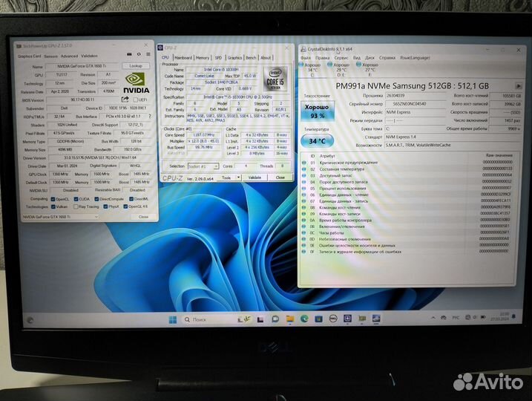Open the Windows Start menu
Image resolution: width=532 pixels, height=401 pixels.
[173, 319]
